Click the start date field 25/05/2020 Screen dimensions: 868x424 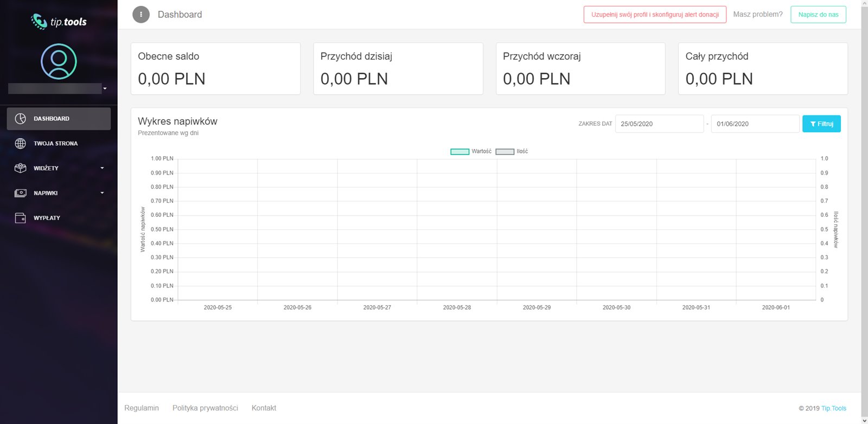659,124
